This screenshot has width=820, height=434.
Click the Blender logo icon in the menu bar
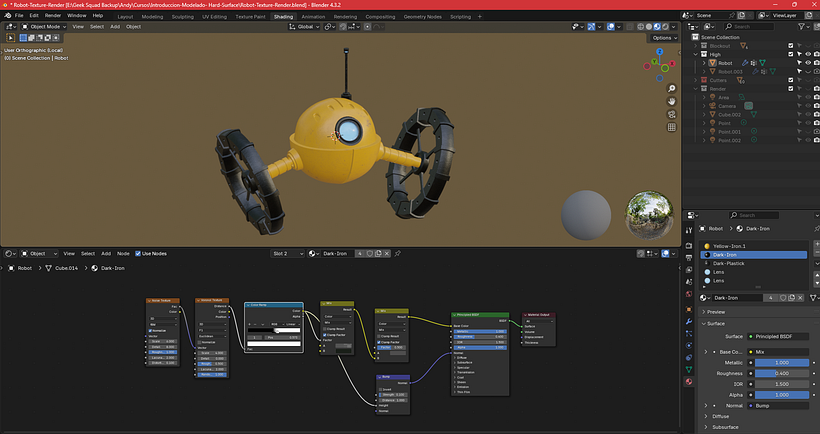8,16
